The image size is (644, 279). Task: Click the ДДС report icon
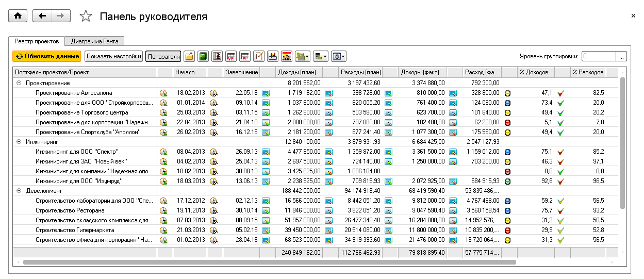coord(231,56)
